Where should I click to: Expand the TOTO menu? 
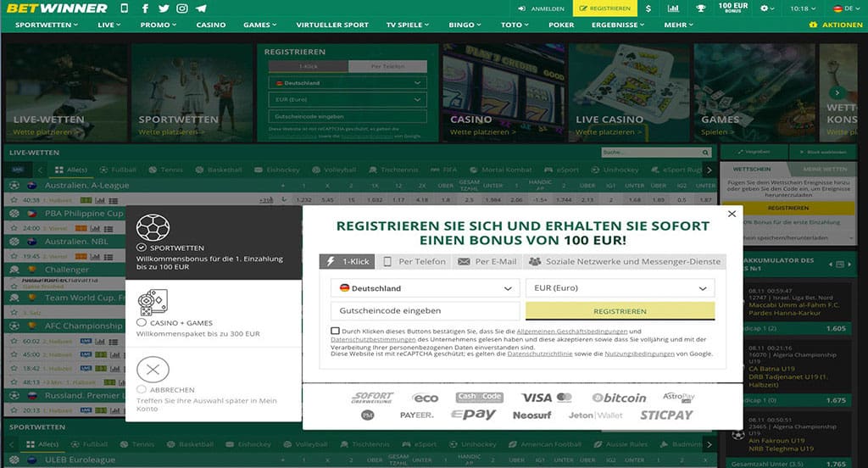[515, 25]
